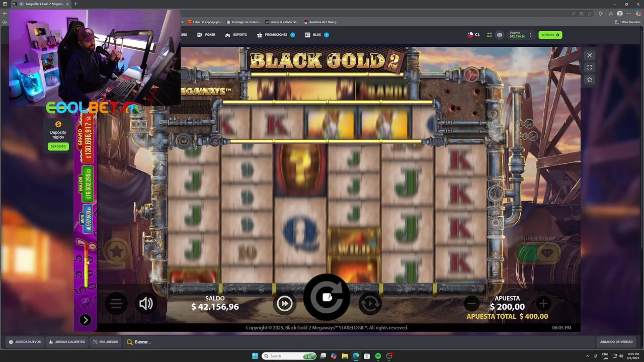Add the game to favorites
The width and height of the screenshot is (644, 362).
pyautogui.click(x=590, y=79)
